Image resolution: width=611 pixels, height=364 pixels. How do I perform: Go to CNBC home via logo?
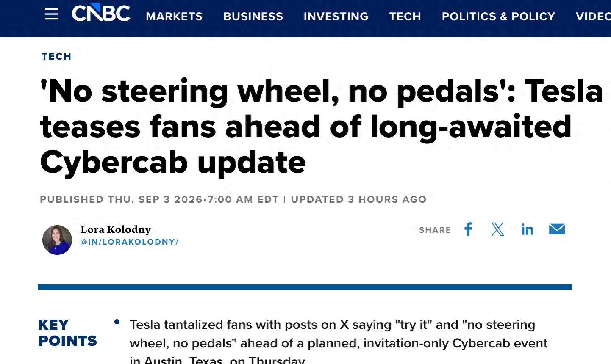tap(101, 13)
